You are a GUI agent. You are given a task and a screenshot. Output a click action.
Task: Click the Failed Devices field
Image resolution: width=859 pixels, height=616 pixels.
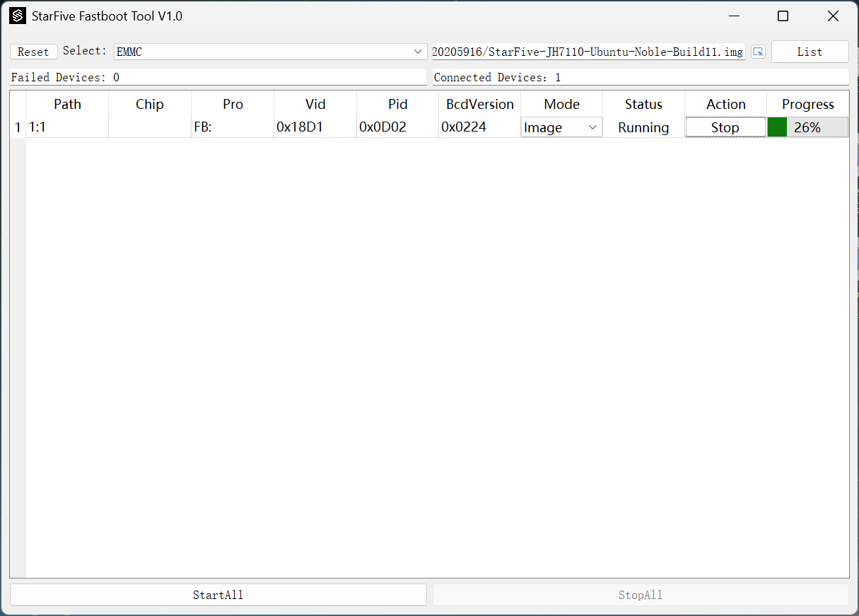pyautogui.click(x=218, y=77)
